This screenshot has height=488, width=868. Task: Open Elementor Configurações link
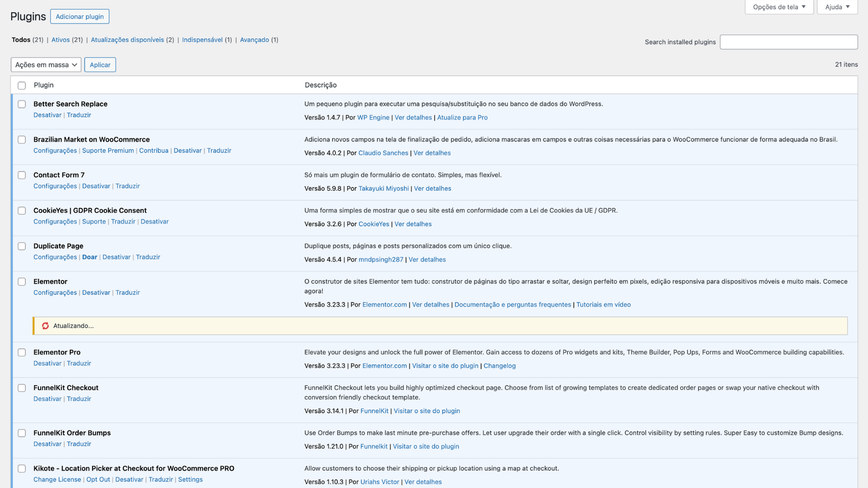55,292
